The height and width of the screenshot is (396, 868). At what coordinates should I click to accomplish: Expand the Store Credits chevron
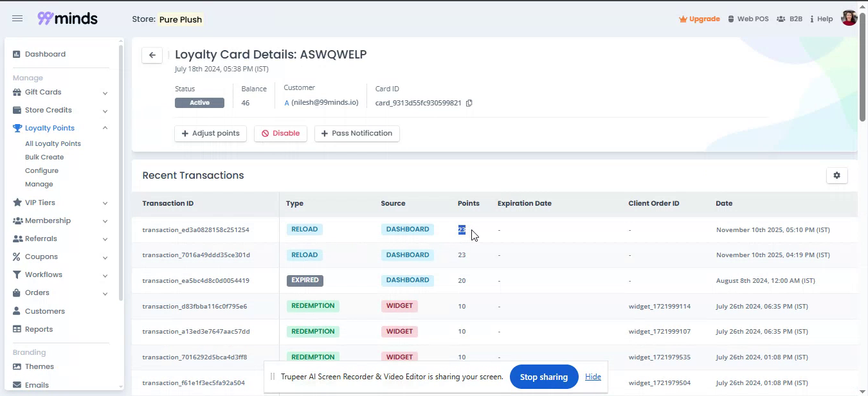[105, 111]
